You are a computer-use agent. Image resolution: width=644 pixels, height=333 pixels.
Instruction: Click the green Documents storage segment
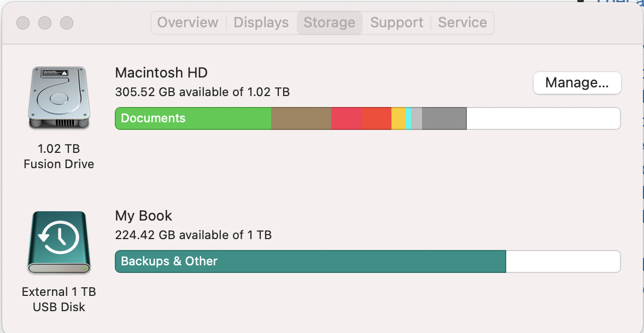pyautogui.click(x=193, y=118)
